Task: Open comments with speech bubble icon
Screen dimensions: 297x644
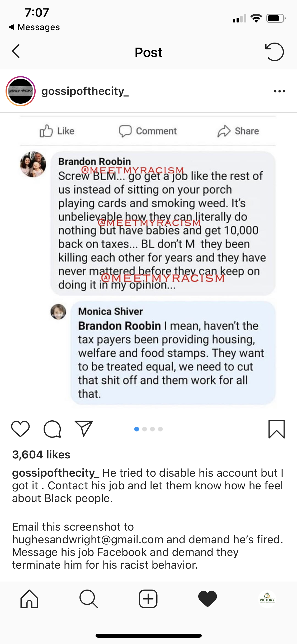Action: click(x=52, y=429)
